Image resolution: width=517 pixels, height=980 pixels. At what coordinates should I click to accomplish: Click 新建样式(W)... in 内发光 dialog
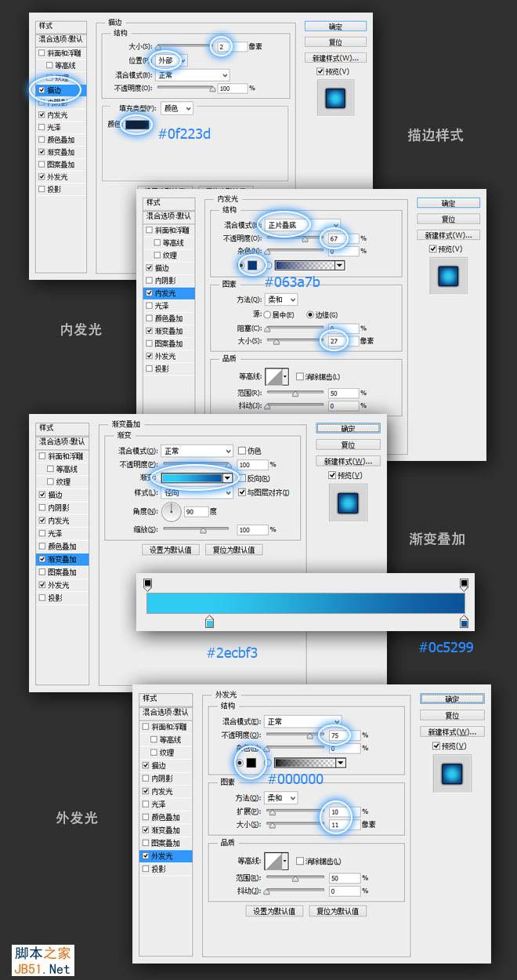point(448,235)
